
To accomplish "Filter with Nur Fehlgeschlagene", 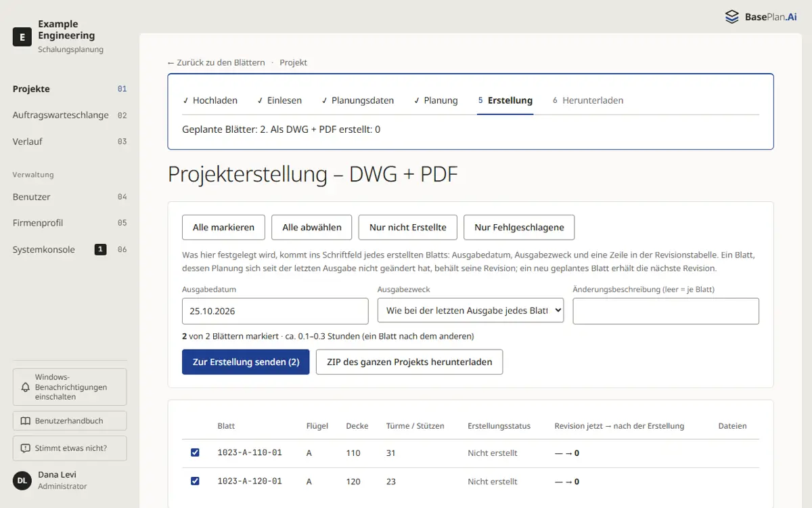I will coord(519,228).
